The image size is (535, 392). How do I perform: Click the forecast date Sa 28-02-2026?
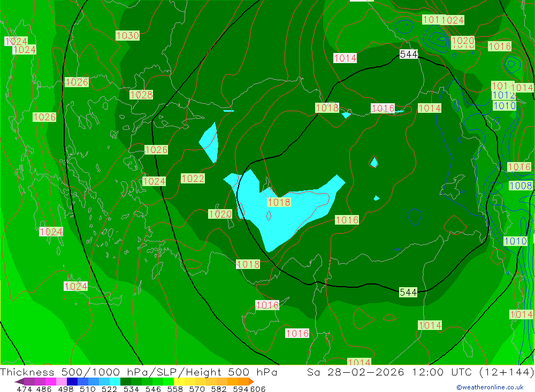[356, 372]
